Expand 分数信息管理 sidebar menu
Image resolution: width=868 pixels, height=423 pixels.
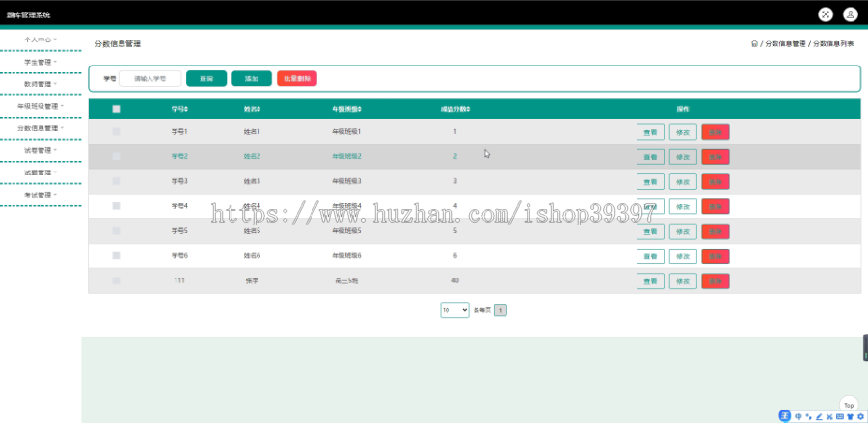41,128
